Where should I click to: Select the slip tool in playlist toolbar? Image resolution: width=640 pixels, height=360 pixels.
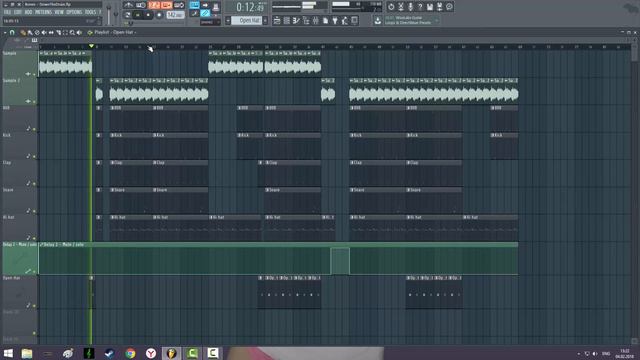51,32
